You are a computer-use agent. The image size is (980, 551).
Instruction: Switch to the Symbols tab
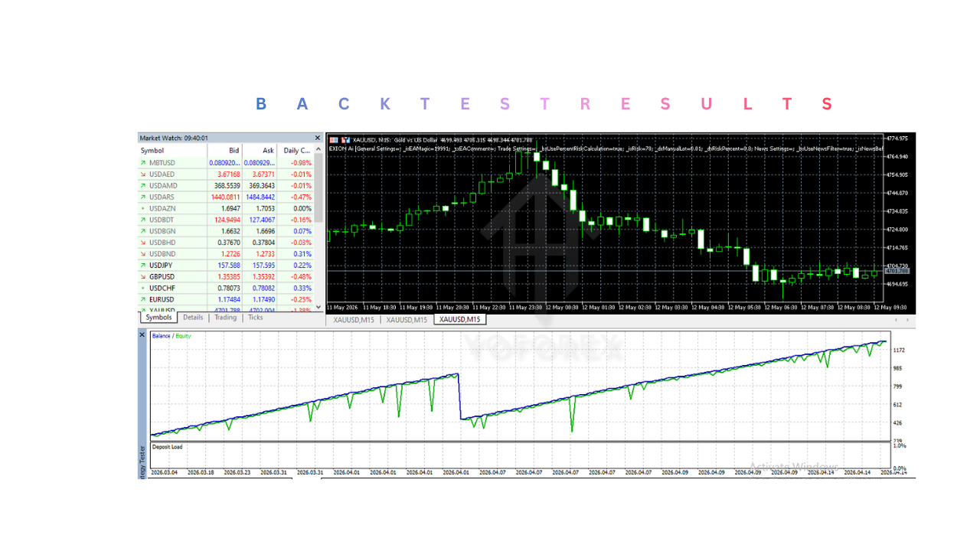click(158, 317)
